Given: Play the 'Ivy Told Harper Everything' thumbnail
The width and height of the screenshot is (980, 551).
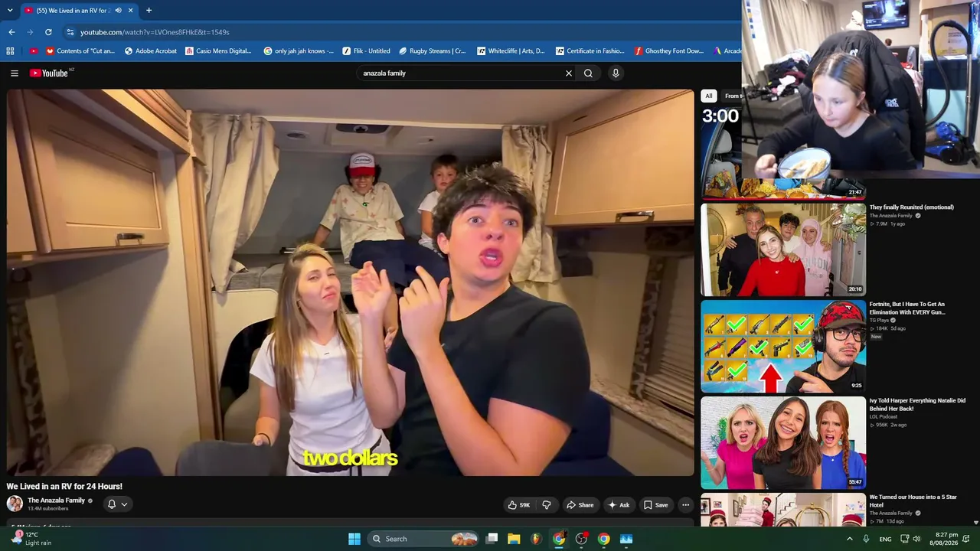Looking at the screenshot, I should click(783, 442).
